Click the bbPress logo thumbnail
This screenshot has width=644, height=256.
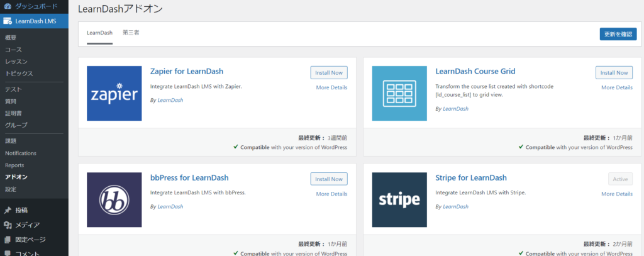[x=114, y=199]
